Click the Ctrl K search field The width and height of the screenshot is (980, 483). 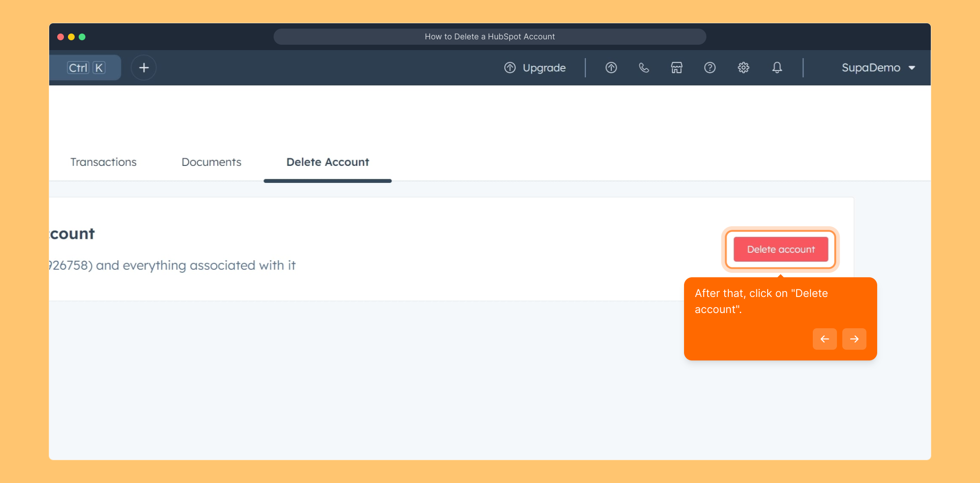85,68
